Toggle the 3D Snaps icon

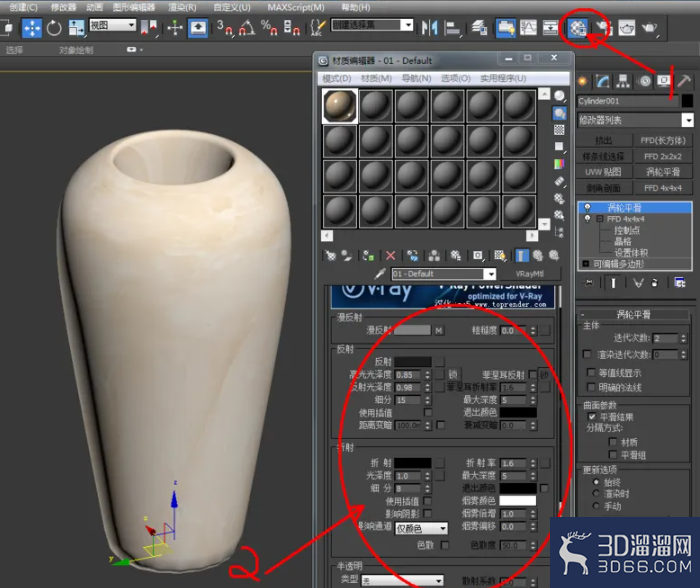tap(225, 28)
